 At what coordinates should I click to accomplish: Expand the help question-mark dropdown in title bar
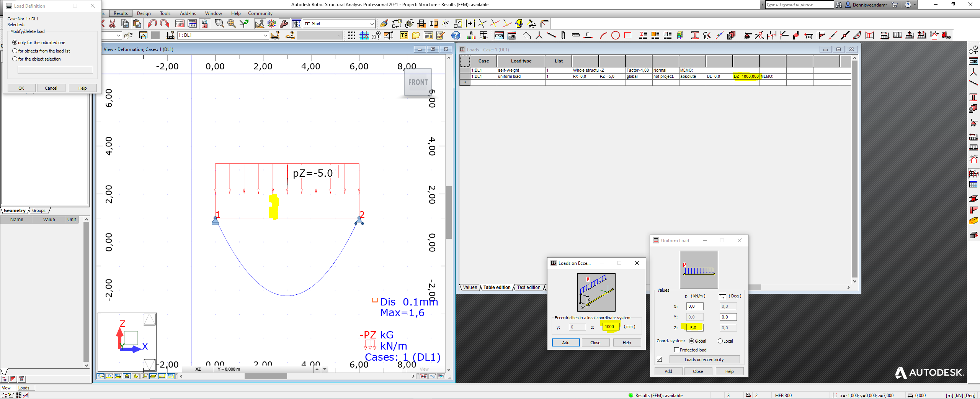point(915,5)
